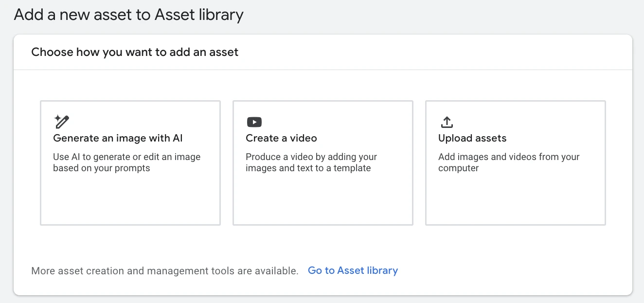Click the AI magic wand pencil icon
The image size is (644, 303).
coord(61,122)
